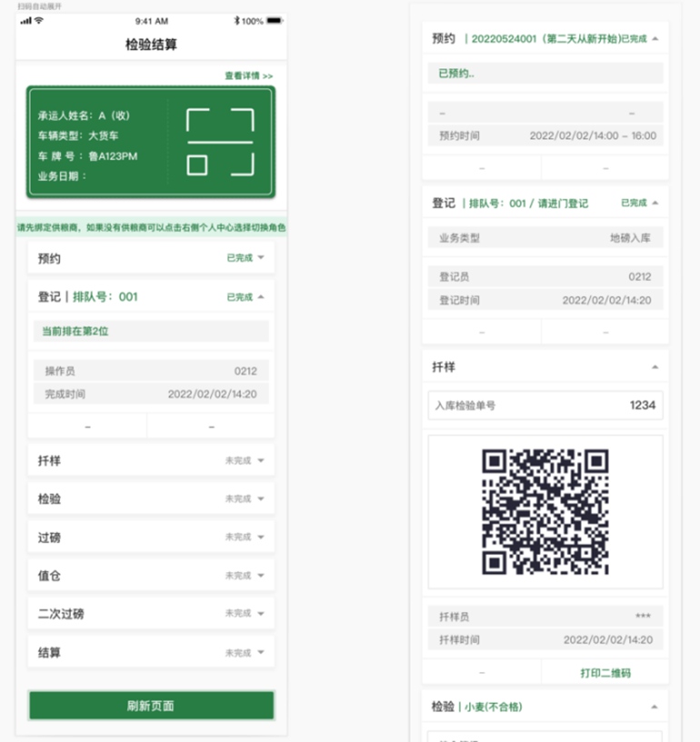700x742 pixels.
Task: Click the 扦样员 *** row
Action: pyautogui.click(x=545, y=617)
